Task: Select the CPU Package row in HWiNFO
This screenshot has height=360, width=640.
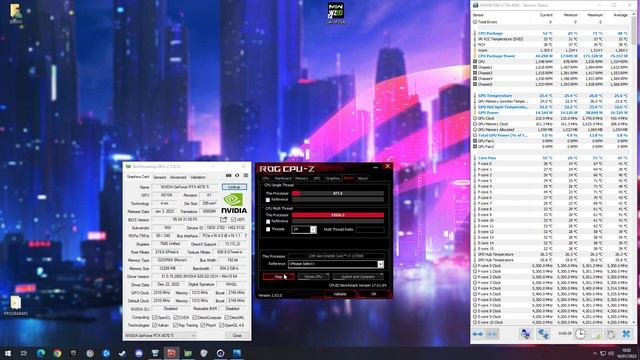Action: [x=551, y=33]
